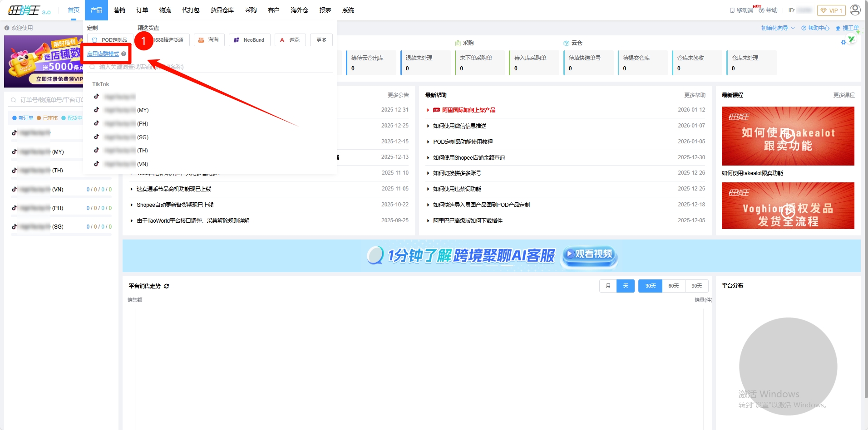Refresh the 平台销售走势 sales trend chart

tap(167, 286)
